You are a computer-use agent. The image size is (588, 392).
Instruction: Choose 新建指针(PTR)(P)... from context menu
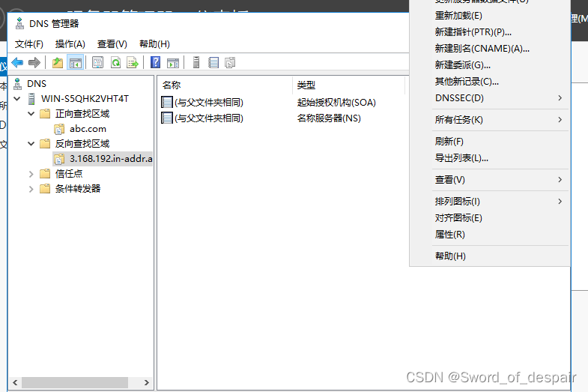click(490, 32)
